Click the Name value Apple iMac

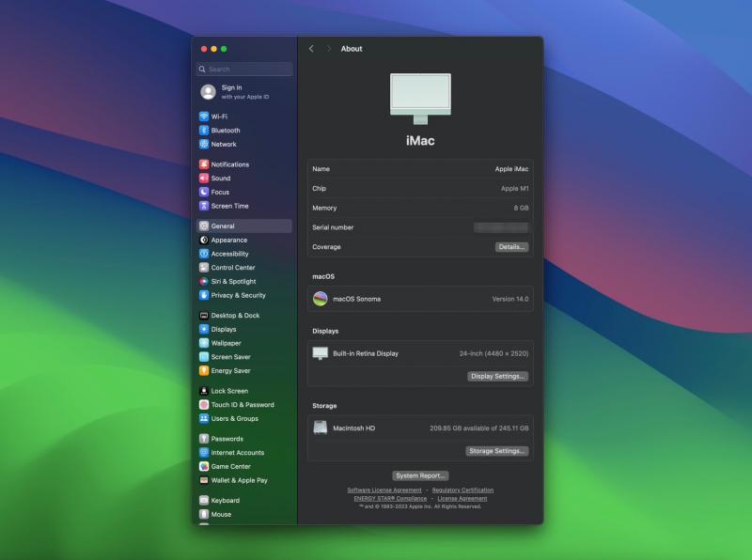pyautogui.click(x=511, y=169)
